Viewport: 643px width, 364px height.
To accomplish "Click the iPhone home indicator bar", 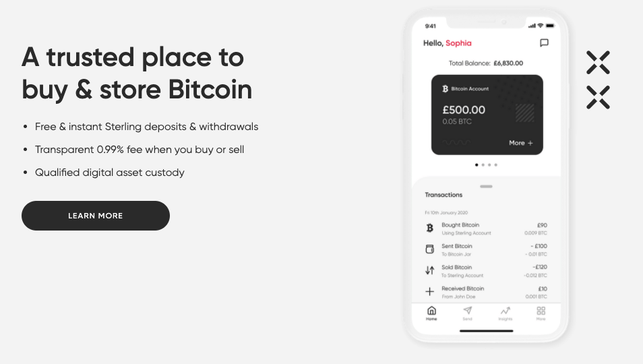I will click(487, 331).
